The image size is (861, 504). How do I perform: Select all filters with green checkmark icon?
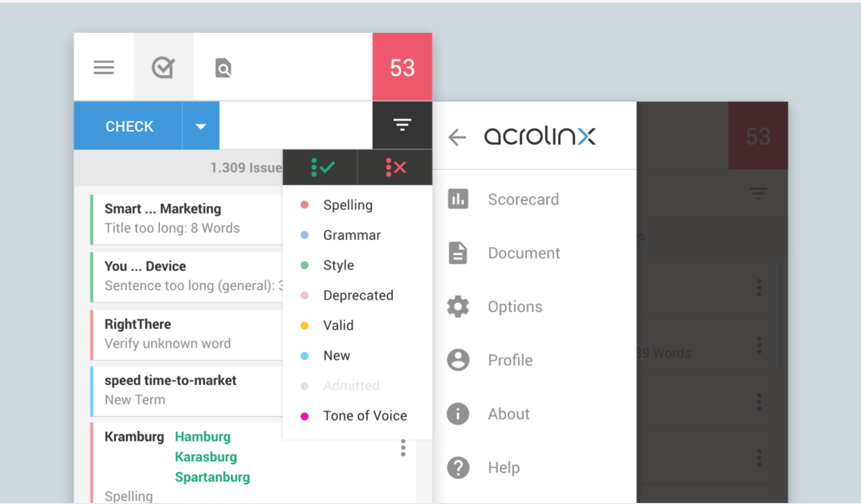tap(322, 167)
